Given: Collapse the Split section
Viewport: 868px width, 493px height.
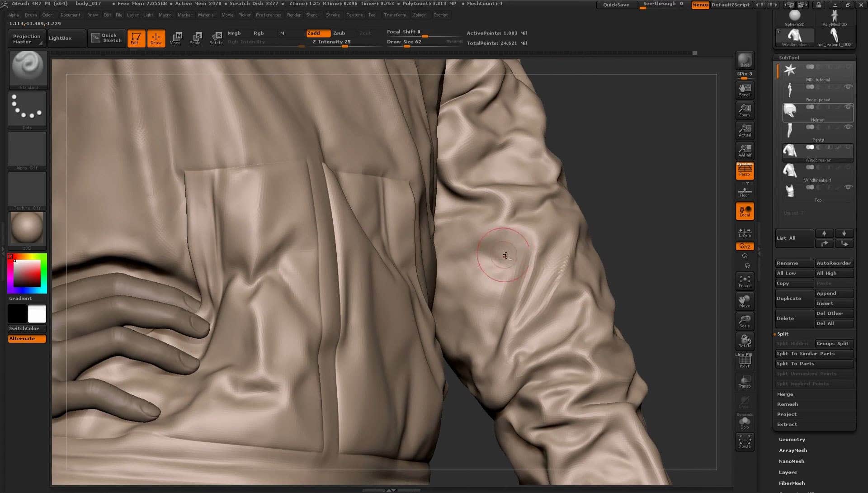Looking at the screenshot, I should point(783,334).
